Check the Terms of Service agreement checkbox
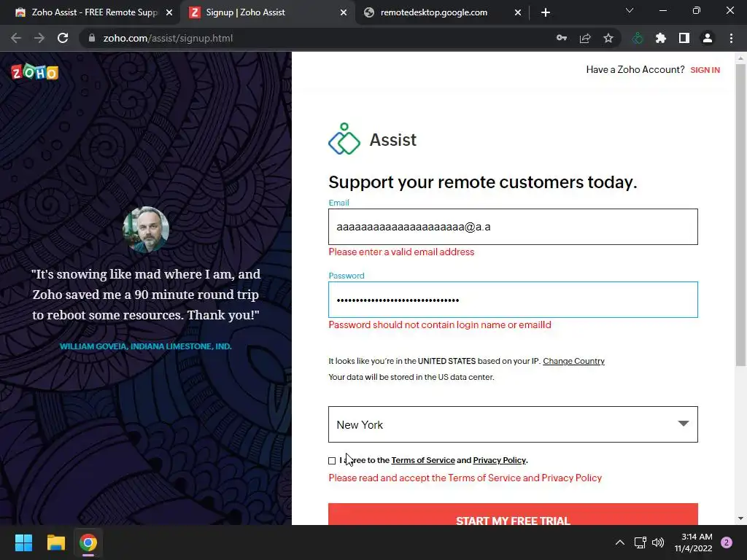 click(x=332, y=461)
